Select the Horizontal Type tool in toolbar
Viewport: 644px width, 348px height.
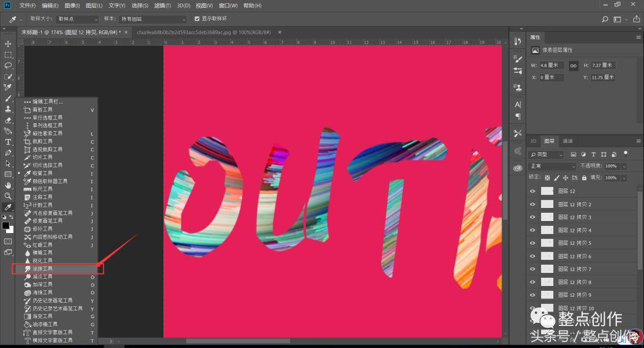tap(8, 142)
